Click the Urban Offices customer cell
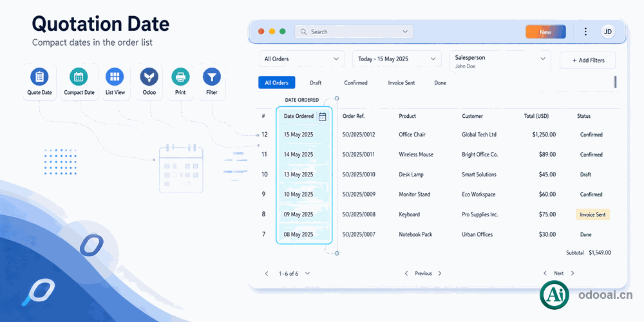This screenshot has height=322, width=644. pos(477,234)
